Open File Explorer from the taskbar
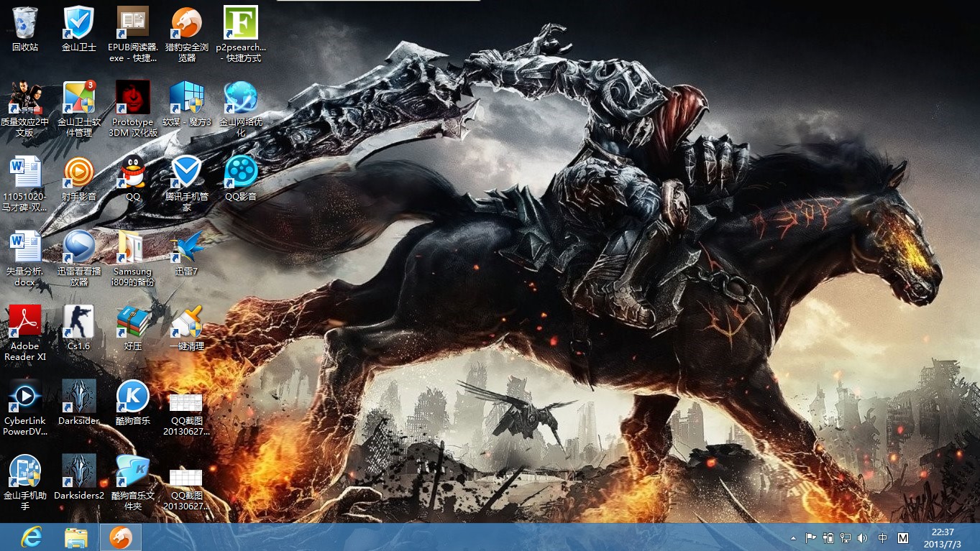Screen dimensions: 980x551 point(76,537)
